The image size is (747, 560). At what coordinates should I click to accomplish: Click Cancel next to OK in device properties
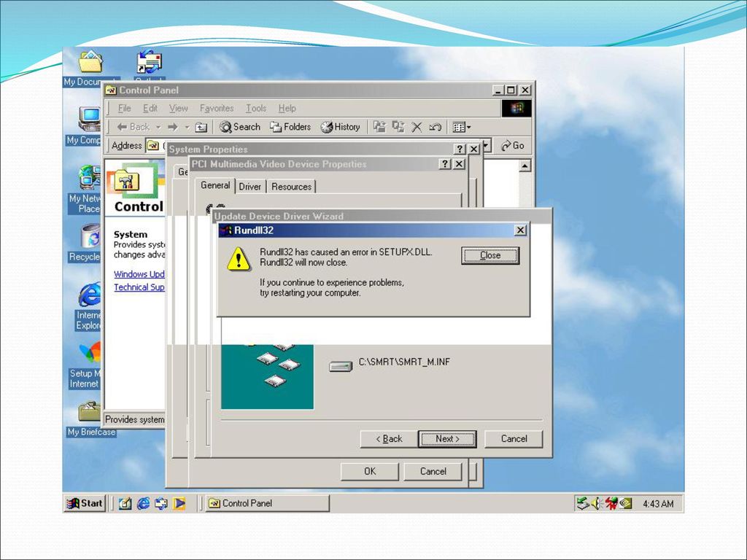[x=433, y=472]
